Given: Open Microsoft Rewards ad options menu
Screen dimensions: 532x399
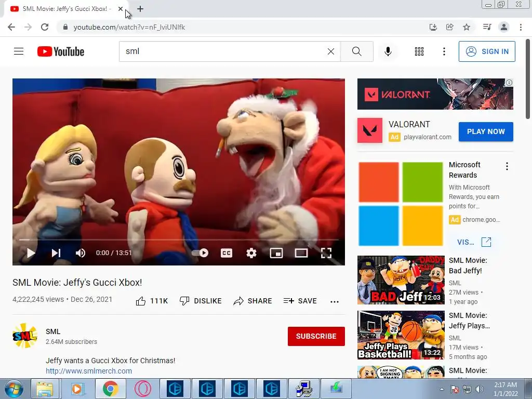Looking at the screenshot, I should coord(507,166).
